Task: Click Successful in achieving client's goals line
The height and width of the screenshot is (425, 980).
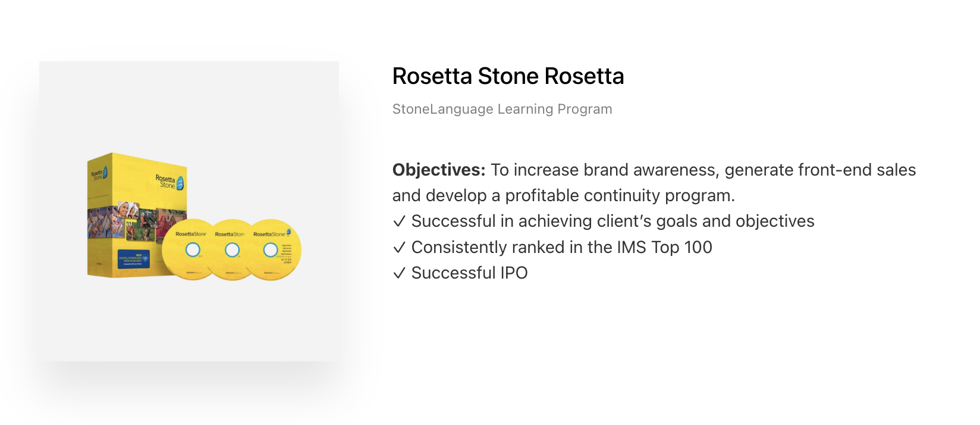Action: [x=613, y=221]
